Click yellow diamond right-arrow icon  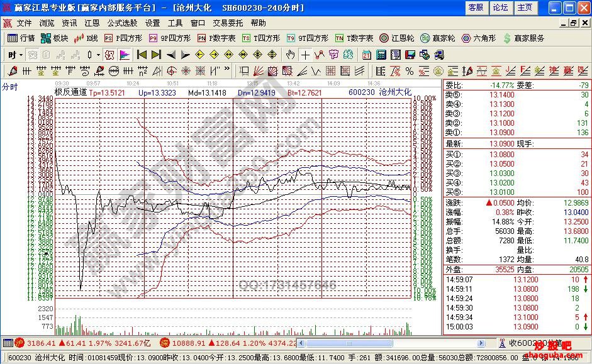coord(214,55)
